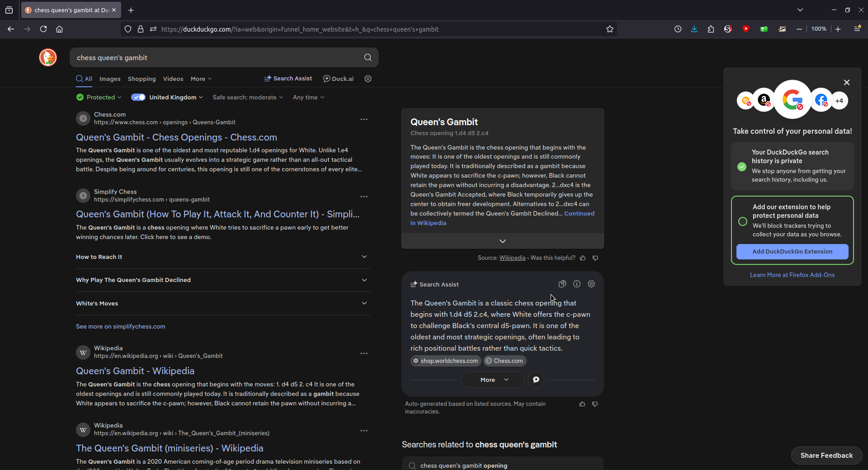
Task: Switch to Videos tab
Action: [173, 79]
